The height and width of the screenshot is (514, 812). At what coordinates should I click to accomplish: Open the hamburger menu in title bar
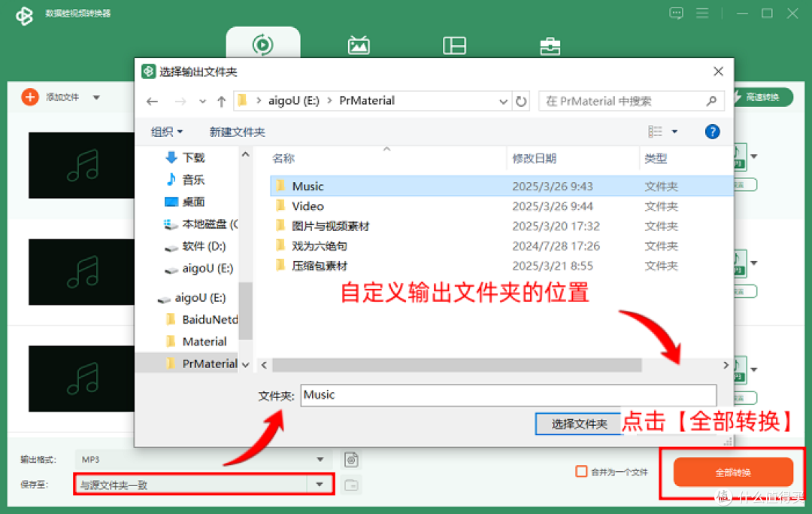pyautogui.click(x=702, y=14)
